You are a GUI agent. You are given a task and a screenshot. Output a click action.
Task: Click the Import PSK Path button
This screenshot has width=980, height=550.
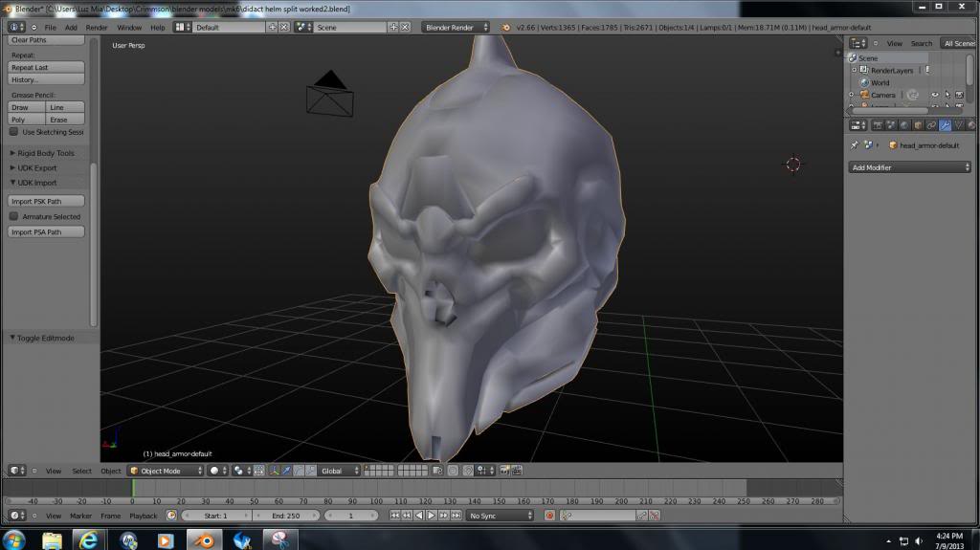coord(46,201)
